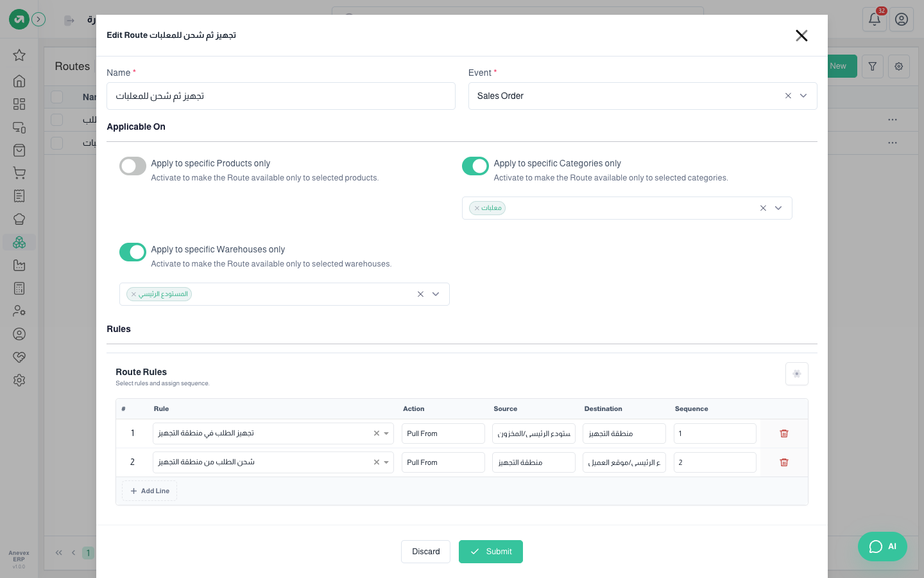924x578 pixels.
Task: Open settings gear in sidebar
Action: coord(19,380)
